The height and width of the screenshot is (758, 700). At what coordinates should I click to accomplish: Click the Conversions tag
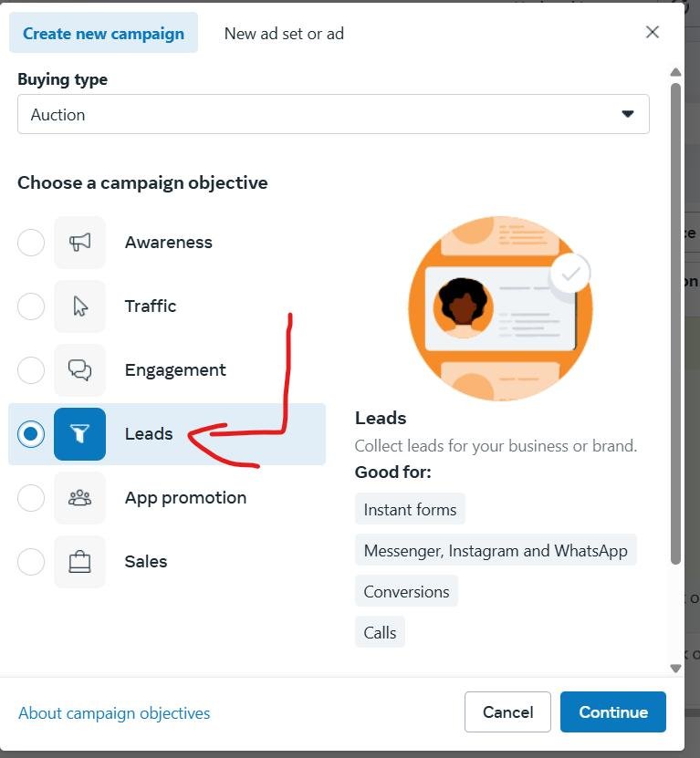(x=406, y=591)
